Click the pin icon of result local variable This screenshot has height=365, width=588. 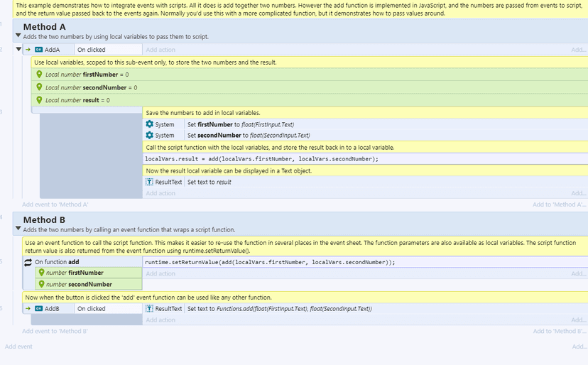[x=39, y=100]
